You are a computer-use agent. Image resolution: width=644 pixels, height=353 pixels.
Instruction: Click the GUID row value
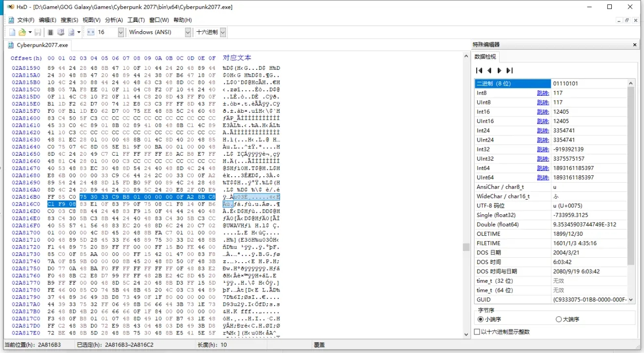pos(589,299)
